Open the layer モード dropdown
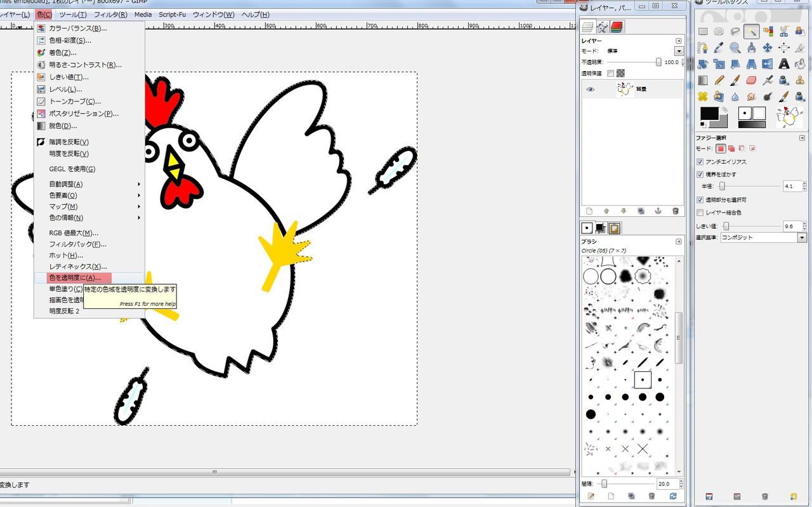Image resolution: width=812 pixels, height=507 pixels. (x=679, y=51)
